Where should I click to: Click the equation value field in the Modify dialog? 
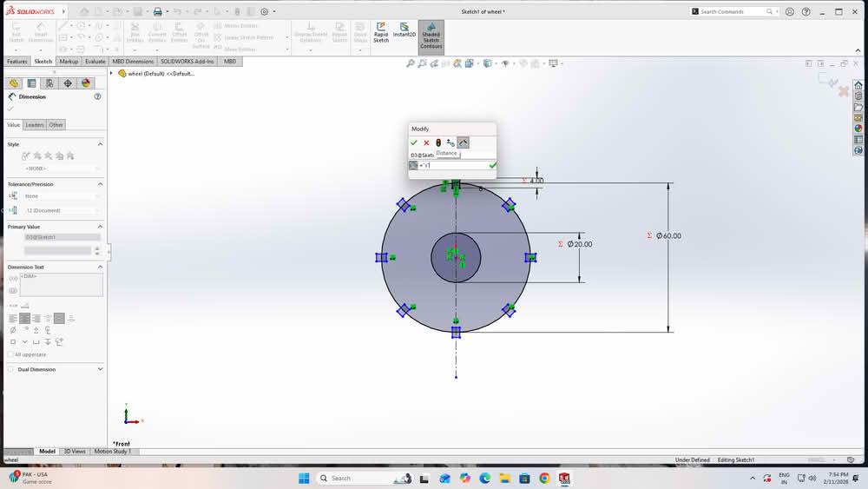(x=453, y=166)
